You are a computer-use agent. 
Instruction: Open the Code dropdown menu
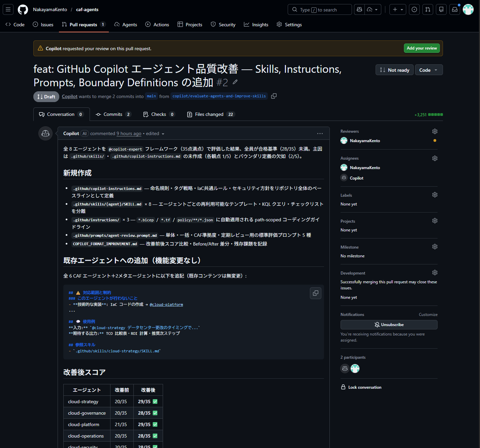[428, 70]
